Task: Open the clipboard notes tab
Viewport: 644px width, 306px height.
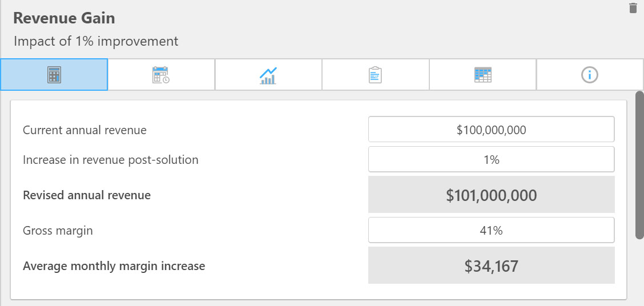Action: coord(375,75)
